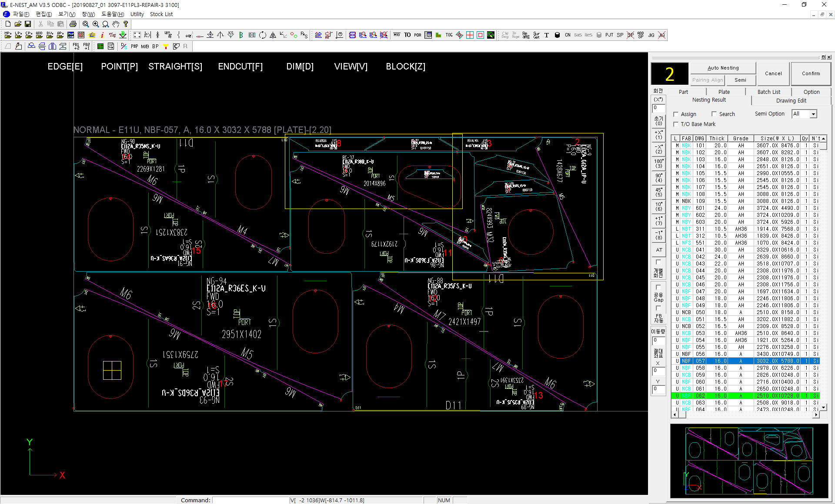
Task: Click the Print icon in toolbar
Action: point(73,24)
